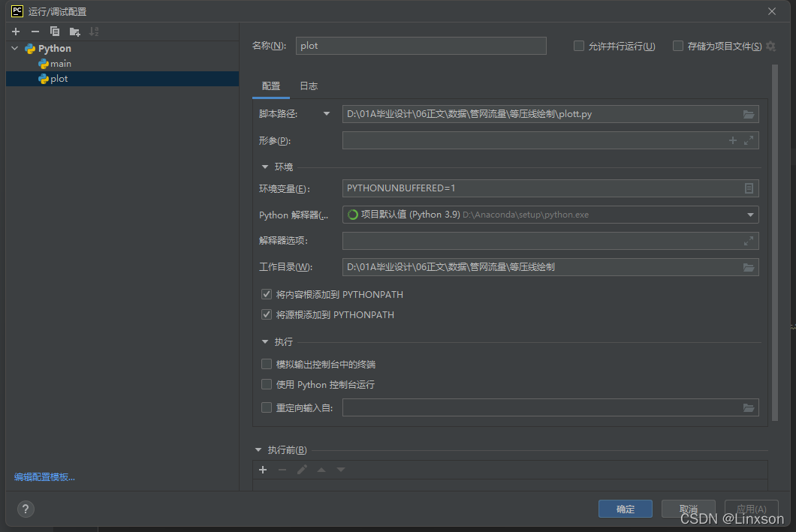
Task: Expand the interpreter options field
Action: pos(748,241)
